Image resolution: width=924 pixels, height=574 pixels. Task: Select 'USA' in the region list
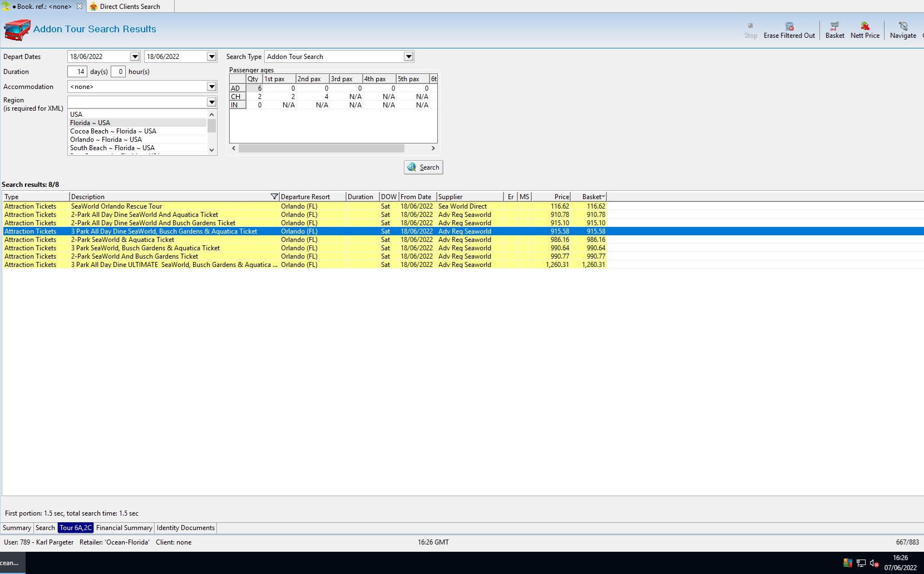pos(137,115)
